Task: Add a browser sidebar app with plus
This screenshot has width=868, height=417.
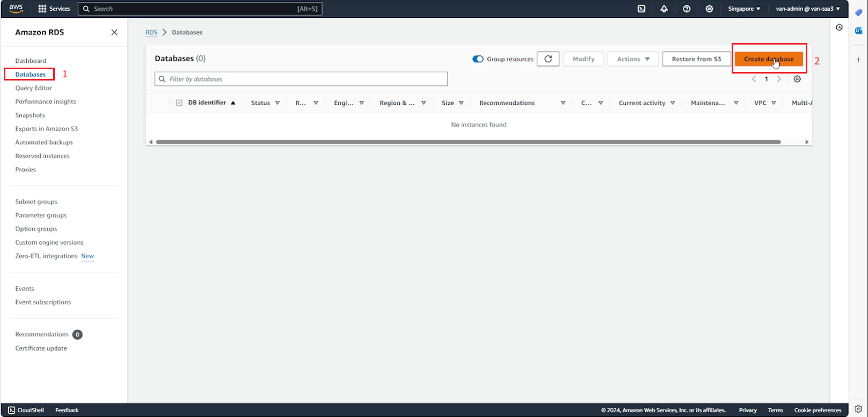Action: pyautogui.click(x=858, y=60)
